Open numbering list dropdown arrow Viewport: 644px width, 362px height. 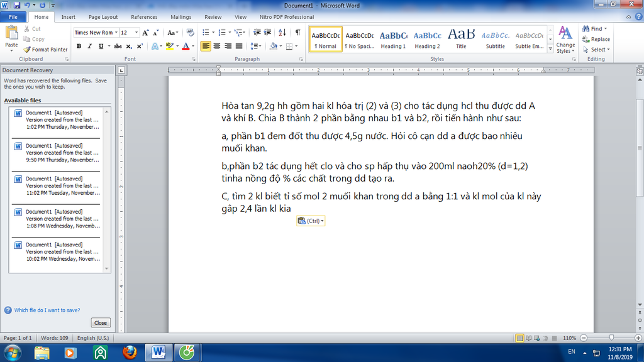[230, 33]
